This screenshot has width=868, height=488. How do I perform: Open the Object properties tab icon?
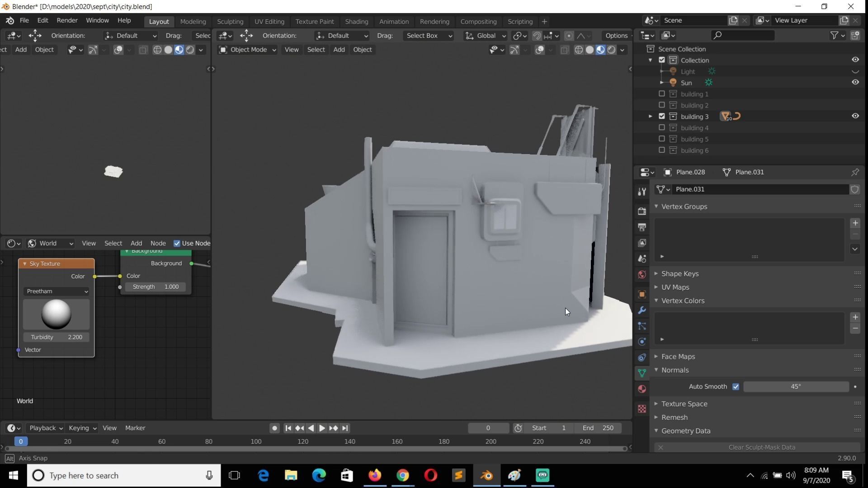coord(642,294)
